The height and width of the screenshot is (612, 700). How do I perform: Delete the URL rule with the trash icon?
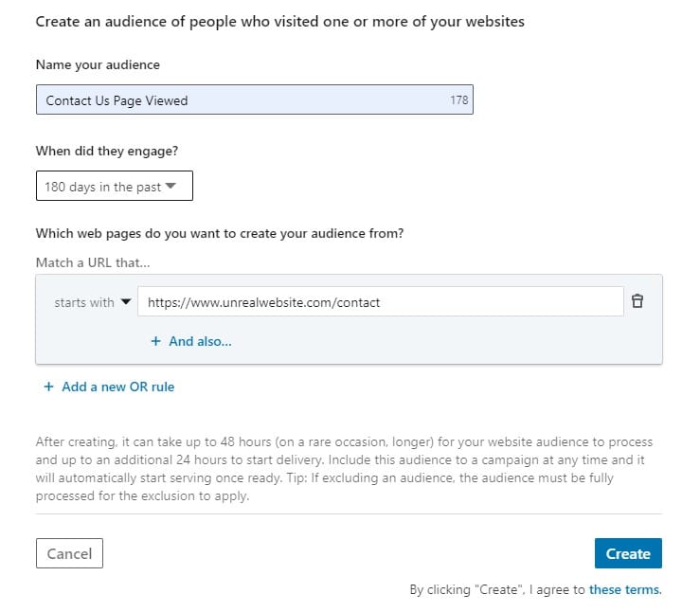[637, 301]
